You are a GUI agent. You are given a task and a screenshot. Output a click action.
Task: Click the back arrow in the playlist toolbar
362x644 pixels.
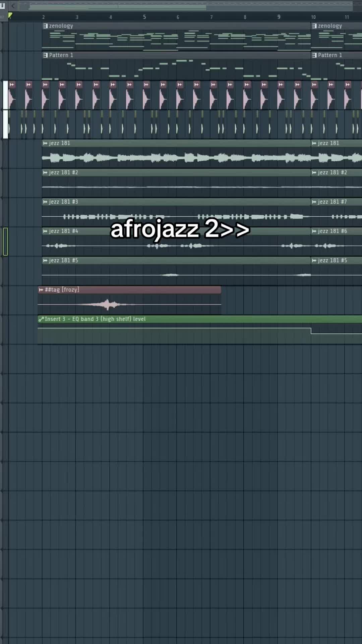pos(13,6)
